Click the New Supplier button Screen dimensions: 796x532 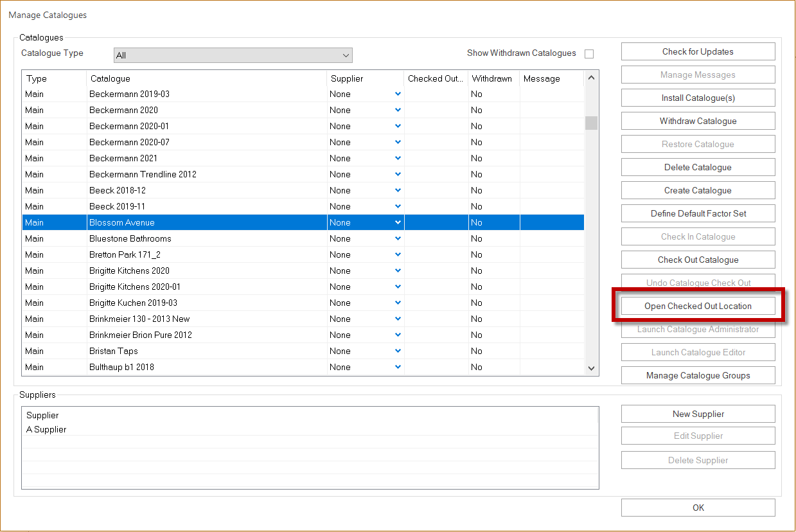coord(698,414)
